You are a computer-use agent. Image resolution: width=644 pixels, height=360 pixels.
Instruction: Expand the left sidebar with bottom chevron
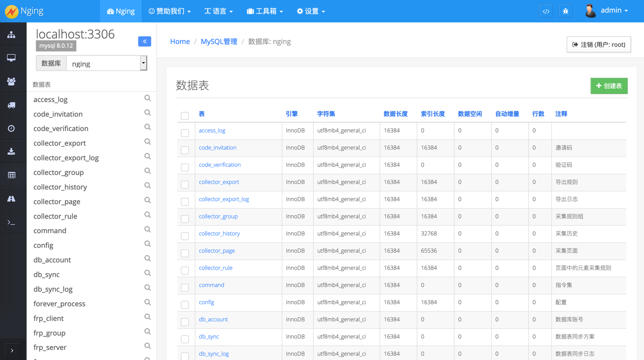point(12,350)
